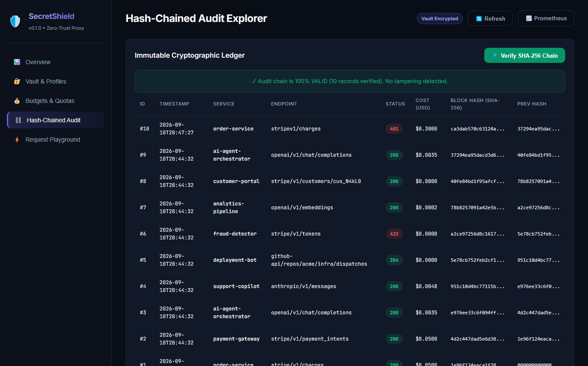Click the stripe/v1/customers/cus_N4kL0 endpoint
The image size is (588, 366).
click(x=316, y=181)
